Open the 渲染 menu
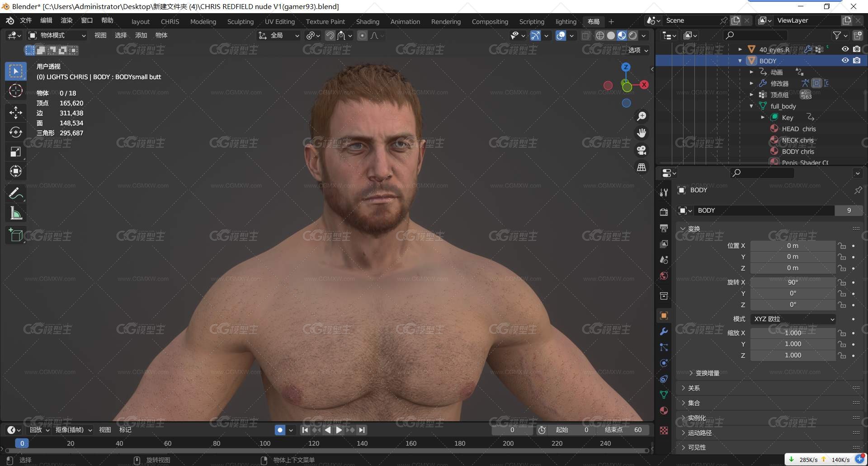868x466 pixels. 66,20
